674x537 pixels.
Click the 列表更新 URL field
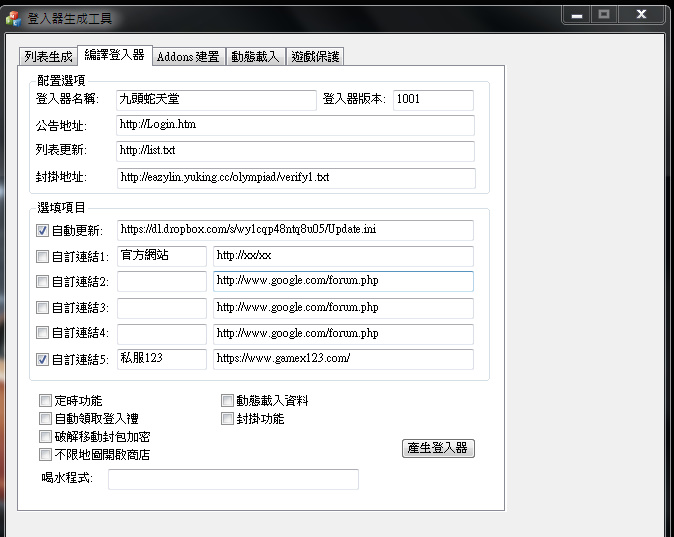tap(295, 151)
